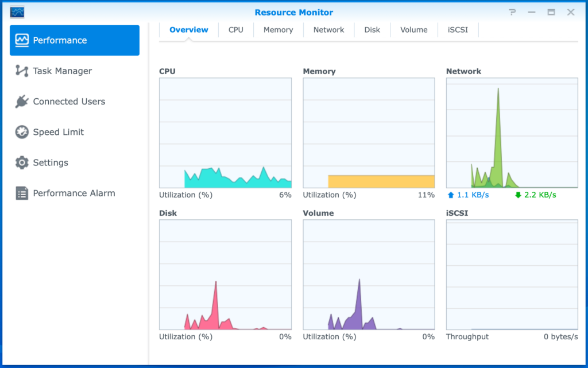Switch to the Disk tab

[x=372, y=29]
